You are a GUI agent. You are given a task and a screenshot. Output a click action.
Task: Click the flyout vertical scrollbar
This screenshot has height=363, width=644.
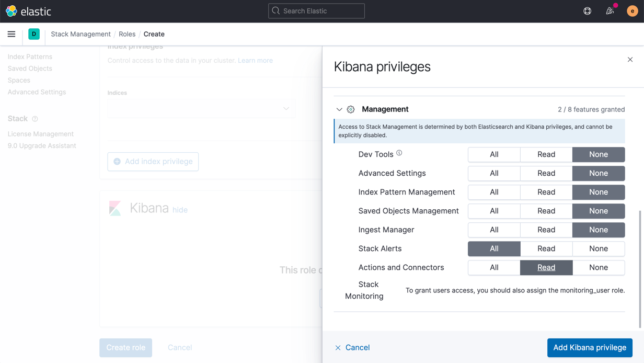coord(640,269)
